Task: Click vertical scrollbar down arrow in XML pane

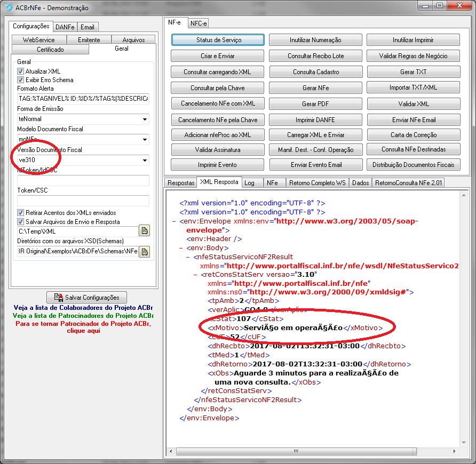Action: pyautogui.click(x=464, y=443)
